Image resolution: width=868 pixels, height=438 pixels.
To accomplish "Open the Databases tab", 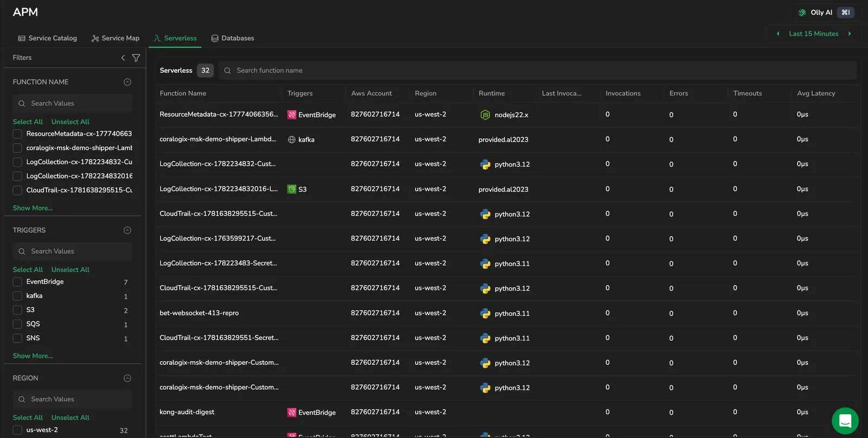I will pos(232,38).
